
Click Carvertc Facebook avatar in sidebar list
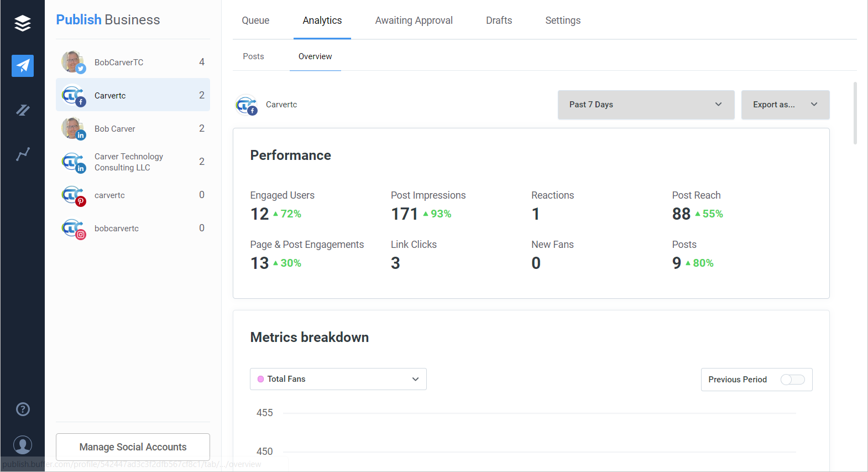[x=73, y=95]
